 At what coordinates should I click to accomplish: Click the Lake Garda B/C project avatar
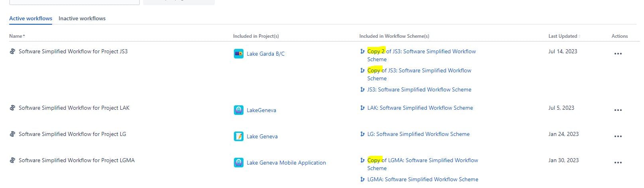[x=239, y=54]
